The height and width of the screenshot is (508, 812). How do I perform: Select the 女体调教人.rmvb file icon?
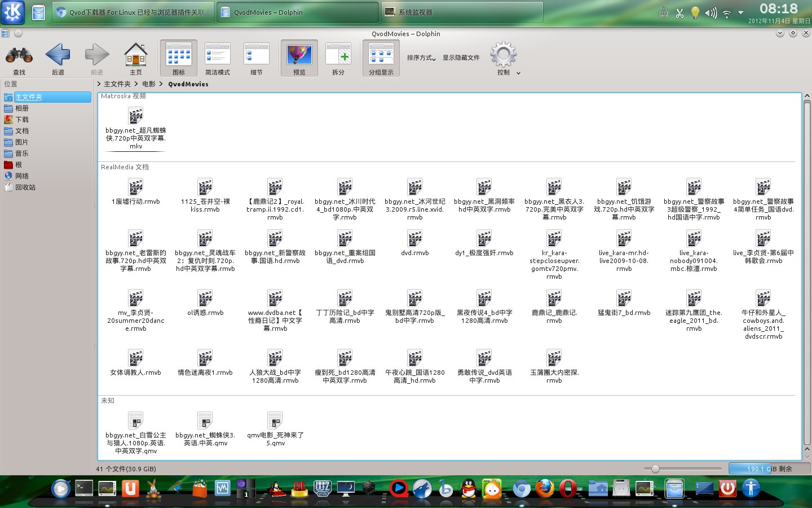[136, 358]
